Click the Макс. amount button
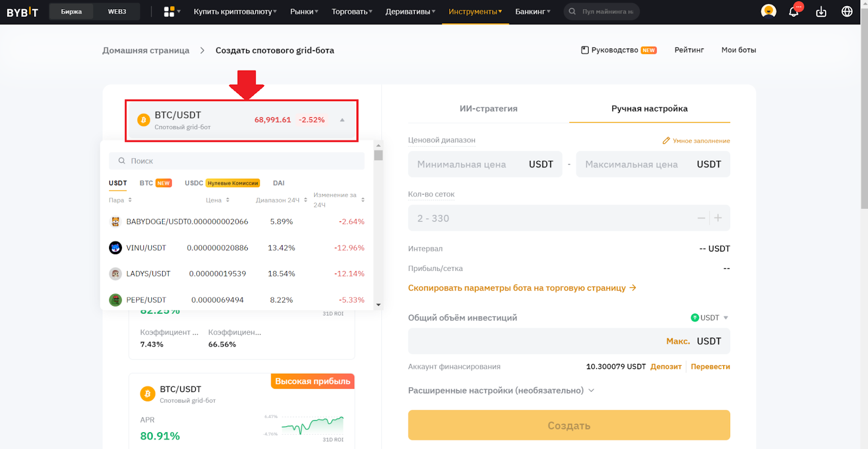The width and height of the screenshot is (868, 449). [x=678, y=341]
